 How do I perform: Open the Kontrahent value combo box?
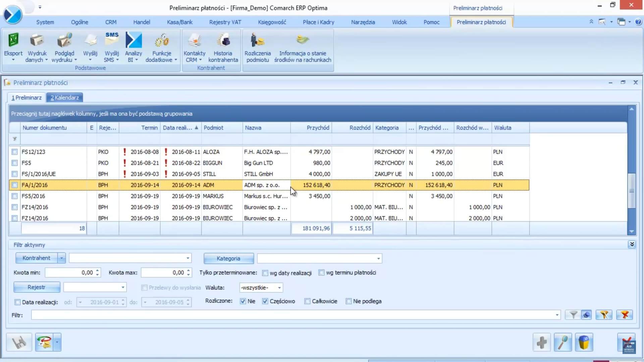click(x=130, y=258)
